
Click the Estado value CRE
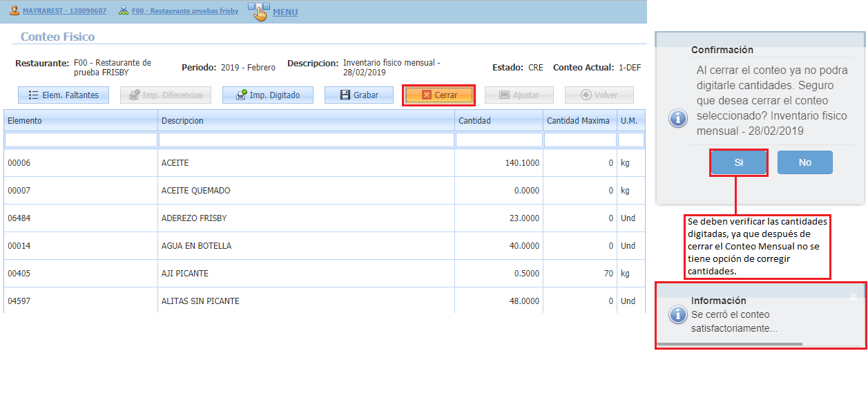coord(536,68)
